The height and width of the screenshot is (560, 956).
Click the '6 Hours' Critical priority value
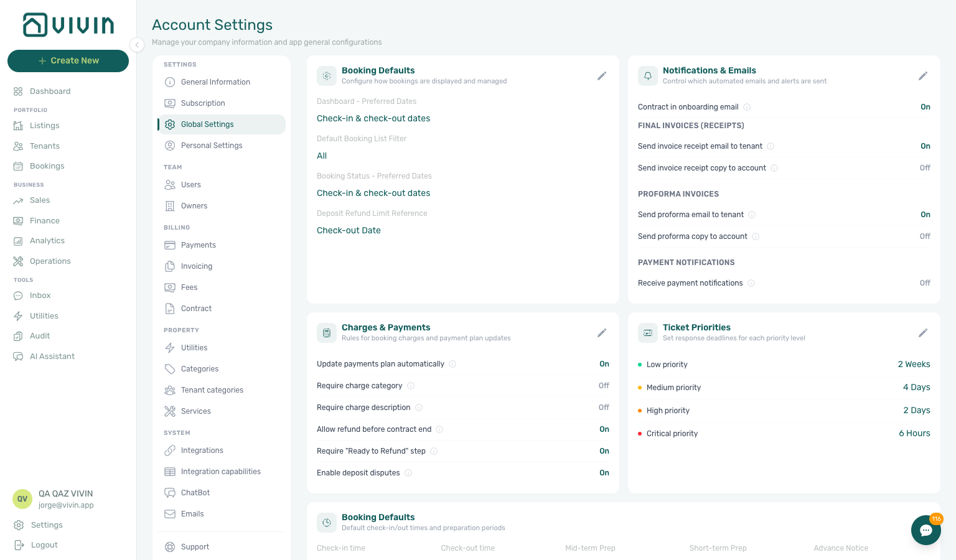914,434
